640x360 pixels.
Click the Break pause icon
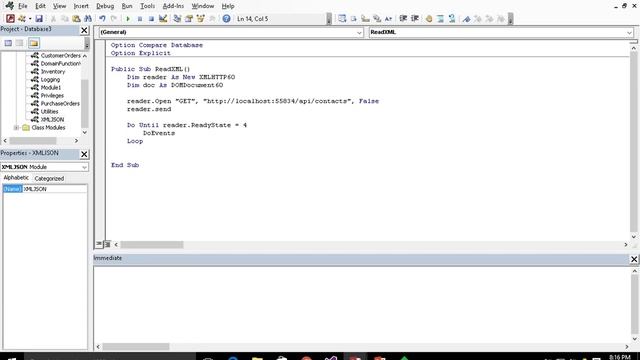click(x=140, y=19)
